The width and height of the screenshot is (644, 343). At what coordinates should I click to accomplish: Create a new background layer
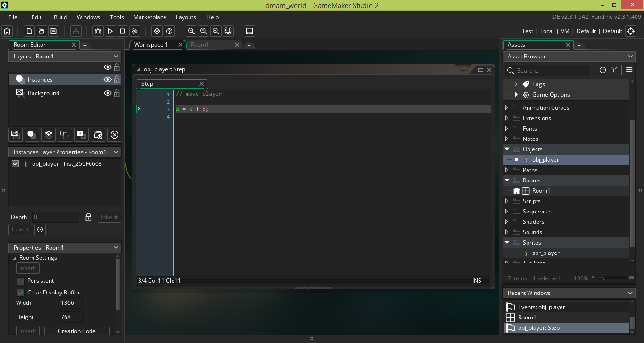[x=16, y=134]
